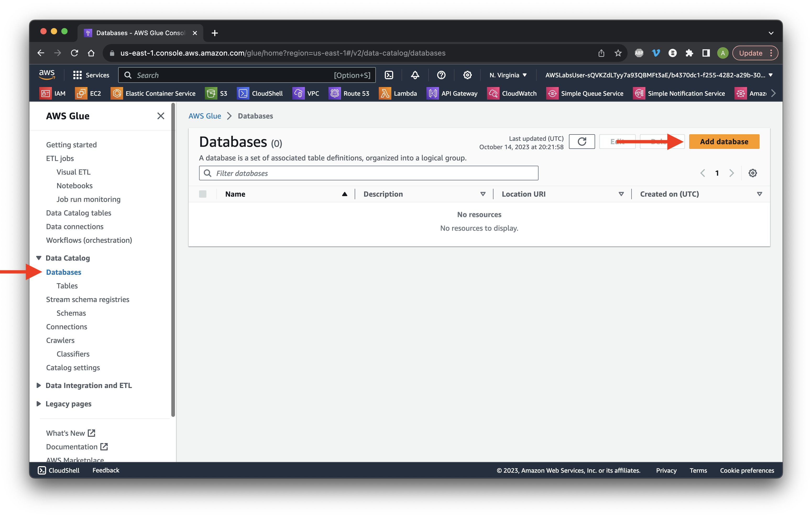Open Visual ETL in sidebar
This screenshot has height=517, width=812.
pyautogui.click(x=74, y=172)
